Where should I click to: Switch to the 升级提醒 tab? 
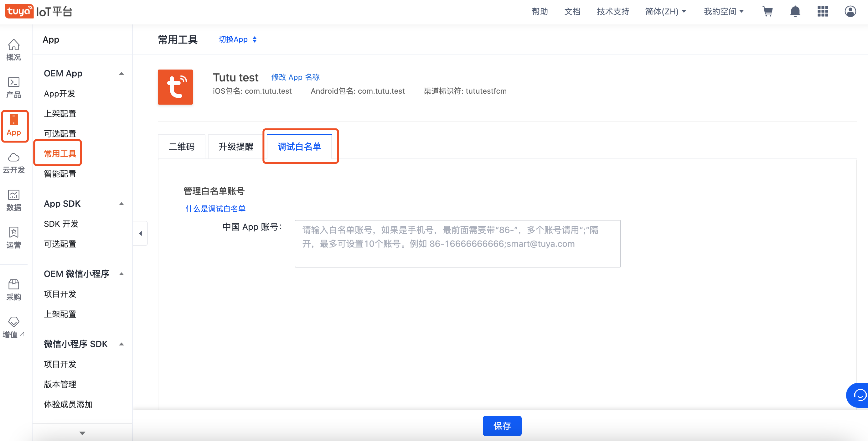[x=236, y=147]
